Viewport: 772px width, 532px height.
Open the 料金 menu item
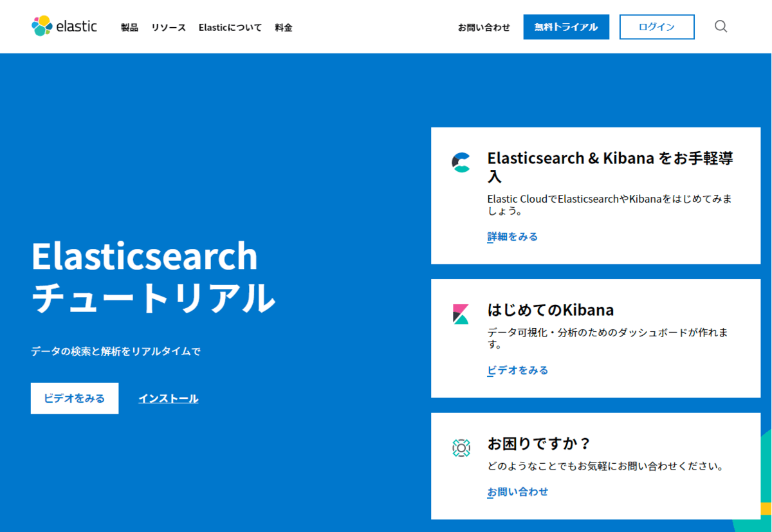click(x=284, y=28)
